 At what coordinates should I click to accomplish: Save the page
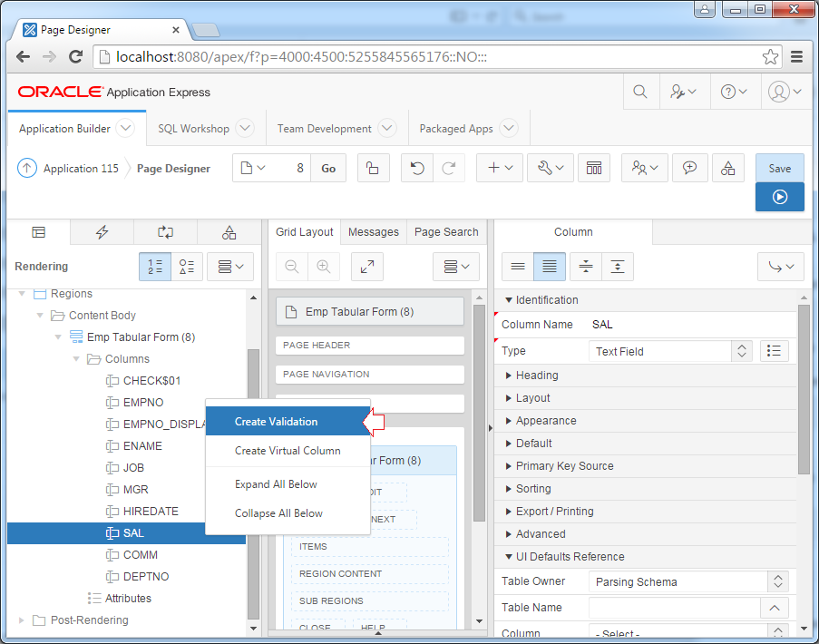780,168
